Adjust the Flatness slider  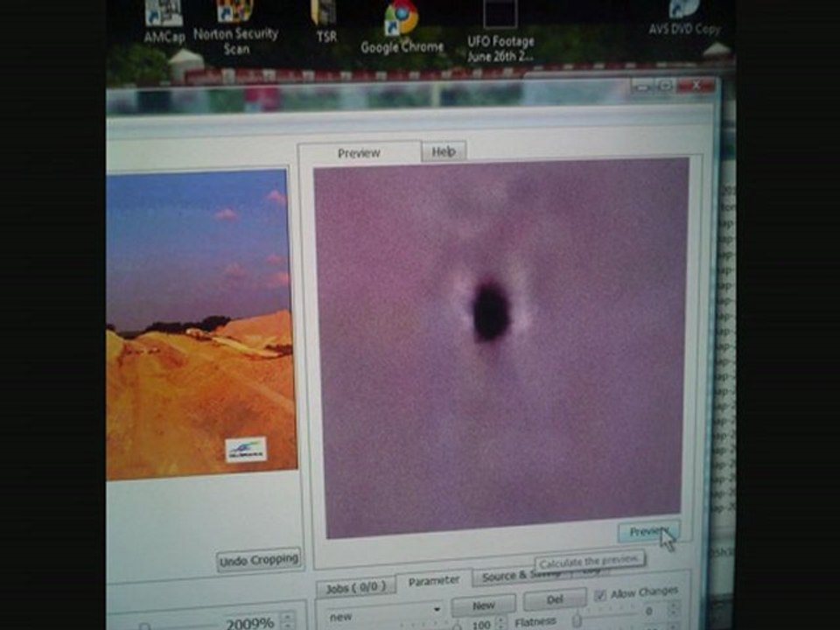577,619
